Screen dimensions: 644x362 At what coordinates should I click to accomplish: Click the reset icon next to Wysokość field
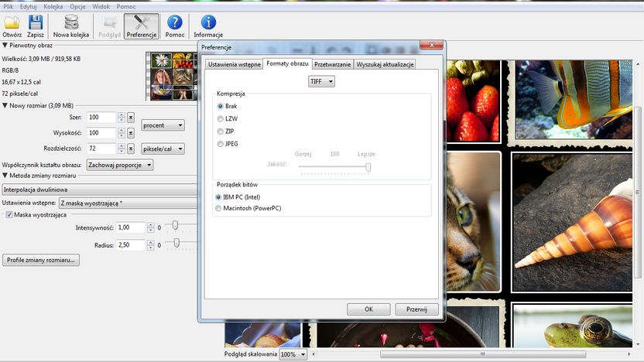click(x=131, y=133)
